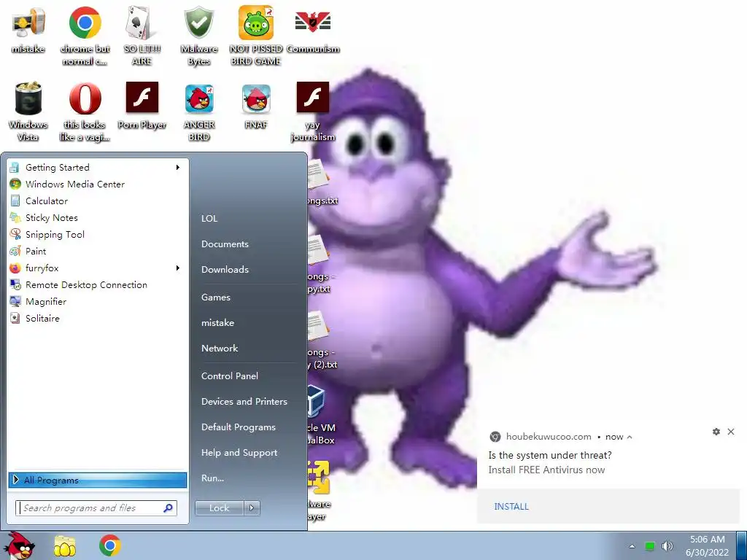Open notification settings gear icon
The width and height of the screenshot is (747, 560).
point(716,432)
